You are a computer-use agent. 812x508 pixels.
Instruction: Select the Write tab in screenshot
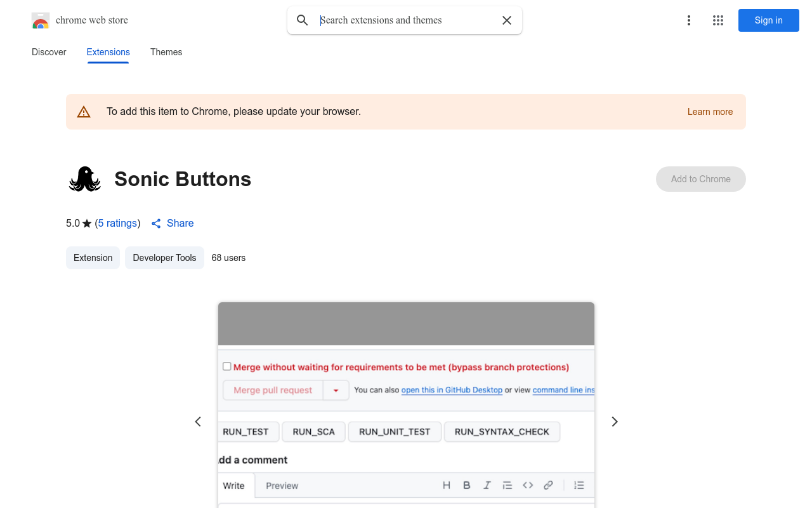(234, 486)
